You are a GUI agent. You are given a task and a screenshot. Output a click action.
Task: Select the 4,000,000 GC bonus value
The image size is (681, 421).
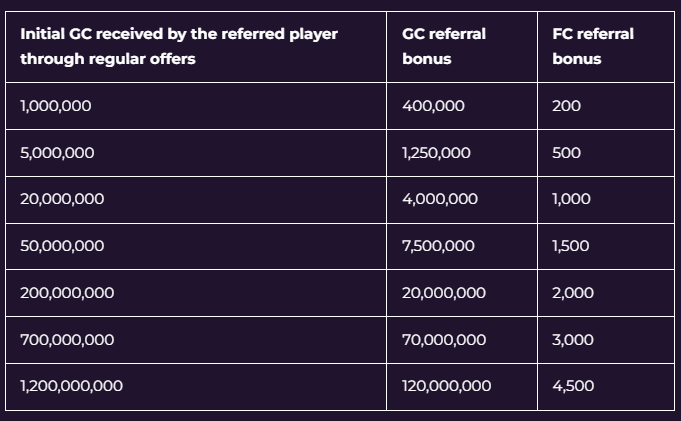439,199
